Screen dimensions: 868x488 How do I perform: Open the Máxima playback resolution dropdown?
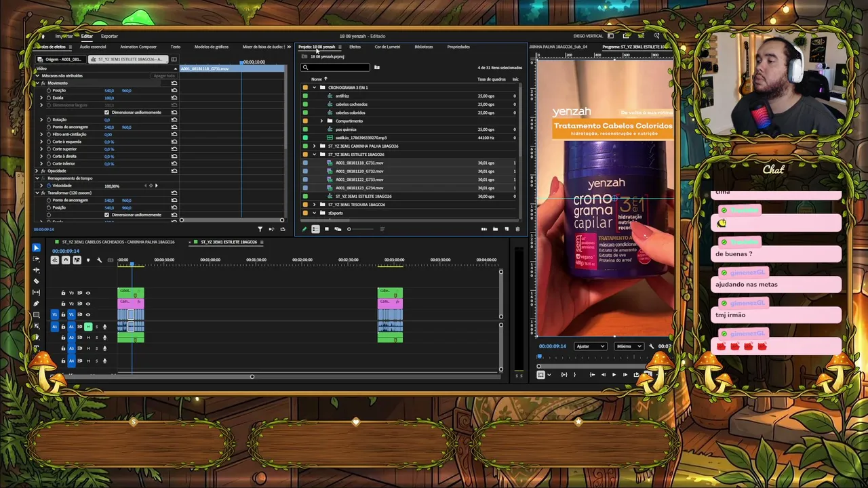pyautogui.click(x=629, y=346)
